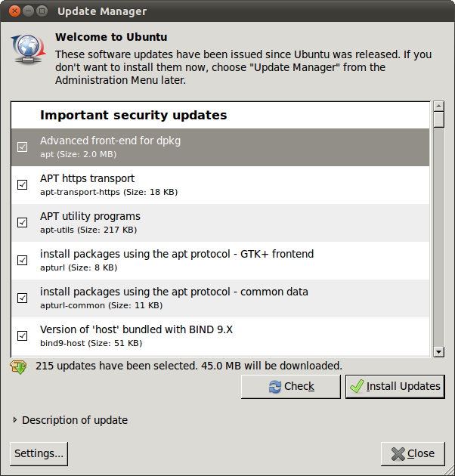Select the APT https transport list row
Screen dimensions: 455x476
pos(227,184)
